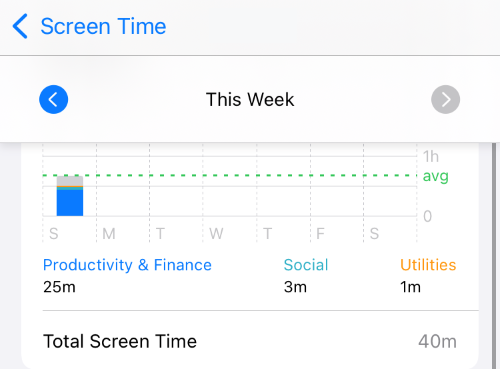
Task: Tap the gray top of Sunday's bar
Action: 70,181
